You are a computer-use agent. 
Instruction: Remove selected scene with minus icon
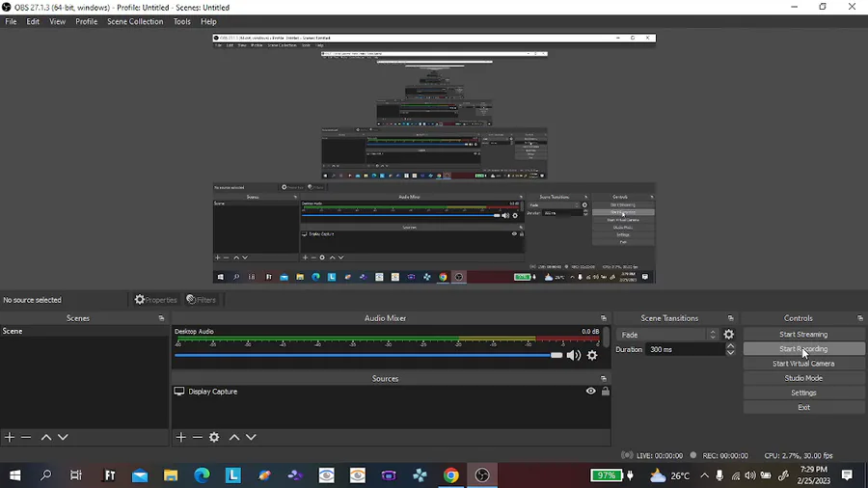click(26, 437)
